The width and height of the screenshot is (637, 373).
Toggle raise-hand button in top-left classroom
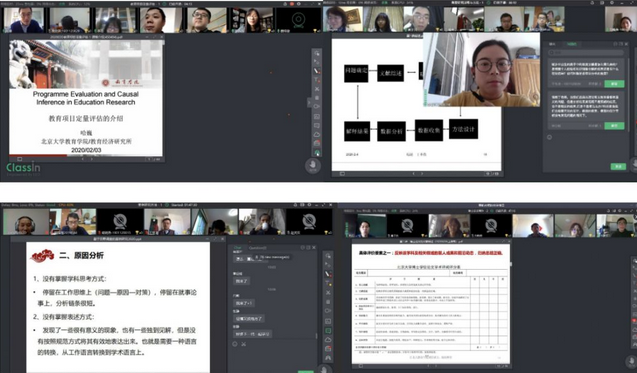pos(313,165)
